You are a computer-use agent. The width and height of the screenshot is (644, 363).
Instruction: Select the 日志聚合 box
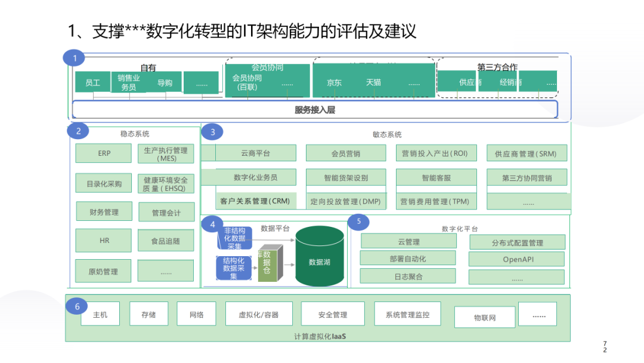click(x=408, y=276)
